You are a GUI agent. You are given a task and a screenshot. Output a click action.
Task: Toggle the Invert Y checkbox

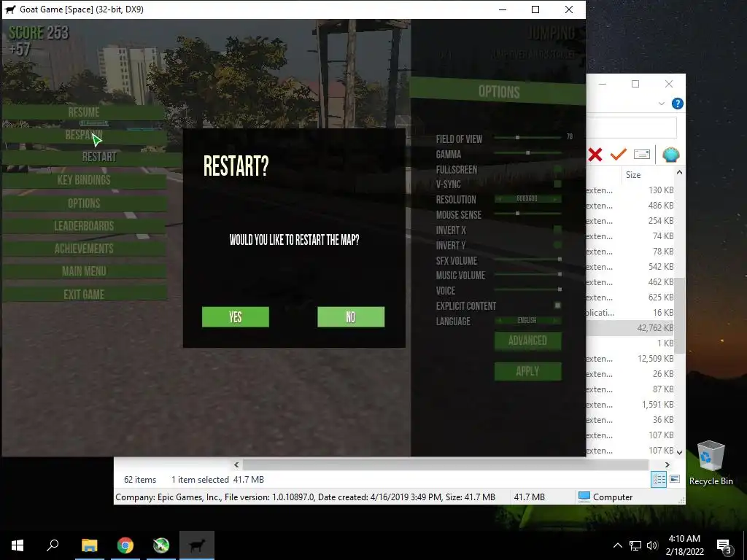(x=557, y=245)
